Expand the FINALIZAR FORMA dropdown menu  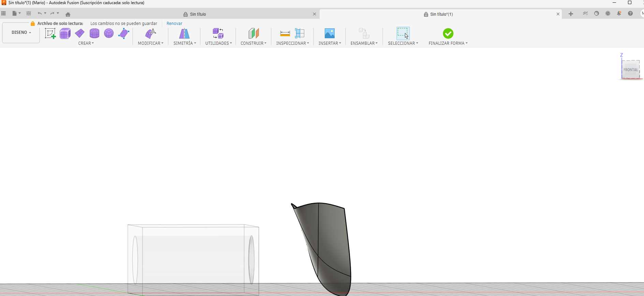click(448, 43)
